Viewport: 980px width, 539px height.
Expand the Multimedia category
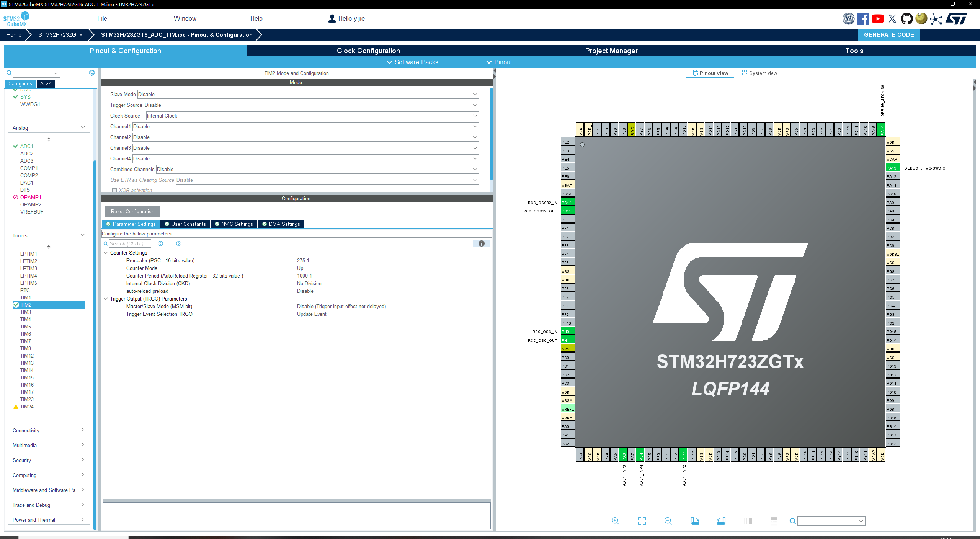49,445
